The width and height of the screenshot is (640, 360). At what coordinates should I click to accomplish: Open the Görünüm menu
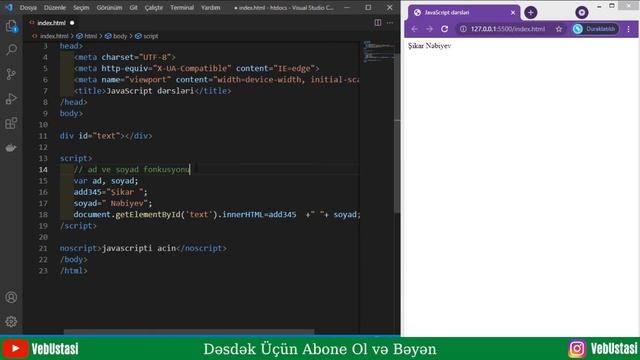(109, 7)
